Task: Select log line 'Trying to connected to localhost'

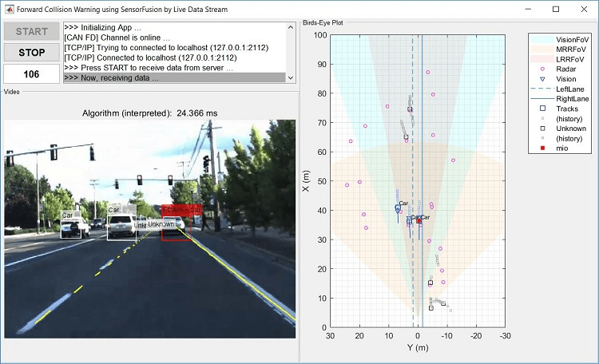Action: [175, 48]
